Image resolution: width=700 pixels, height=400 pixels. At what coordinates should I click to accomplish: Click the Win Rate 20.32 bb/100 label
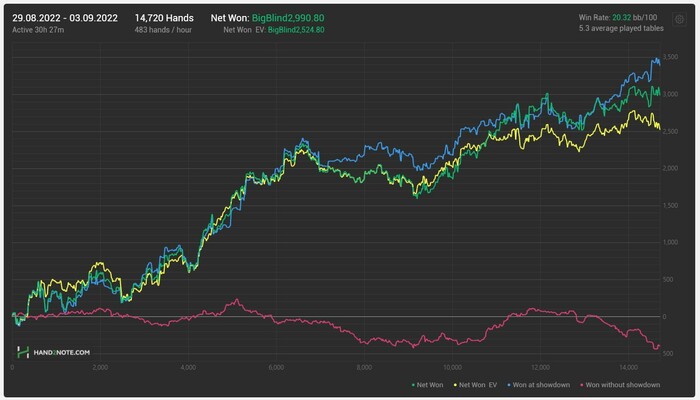pos(618,17)
